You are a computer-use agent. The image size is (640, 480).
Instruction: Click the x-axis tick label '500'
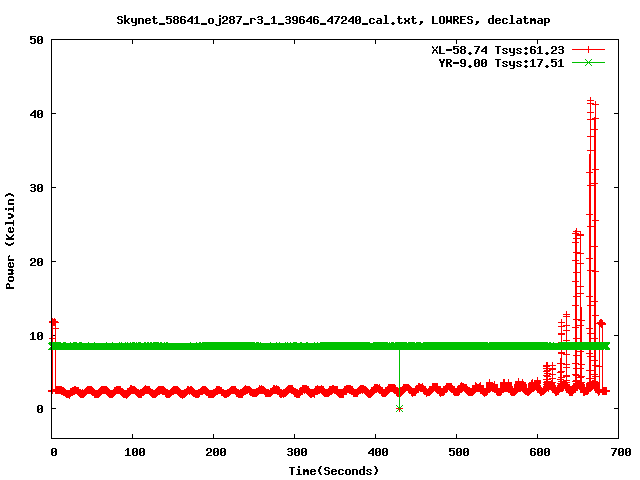point(459,452)
